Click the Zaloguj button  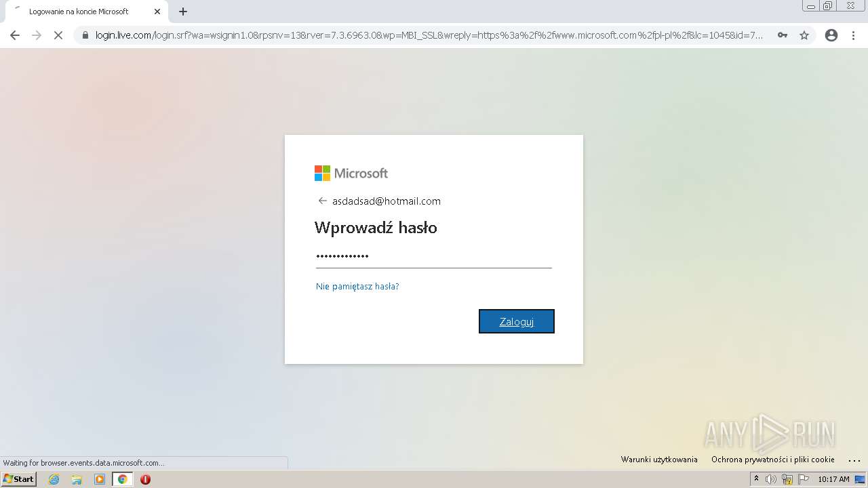click(517, 321)
